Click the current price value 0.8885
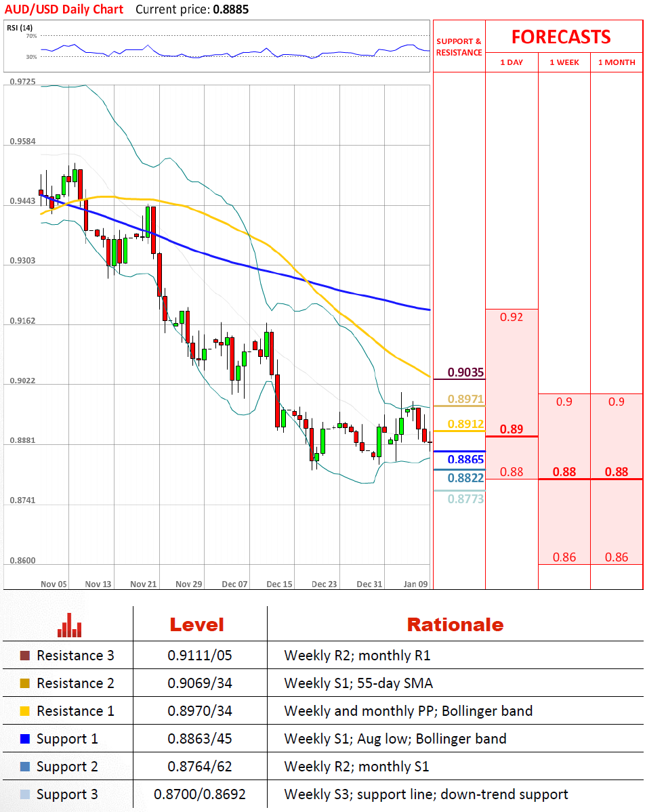This screenshot has height=812, width=645. point(230,9)
